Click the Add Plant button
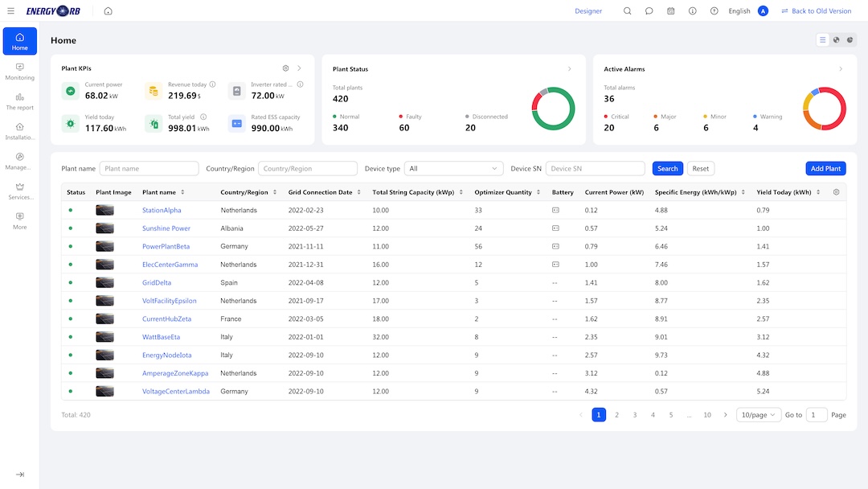Screen dimensions: 868x489 pos(825,168)
